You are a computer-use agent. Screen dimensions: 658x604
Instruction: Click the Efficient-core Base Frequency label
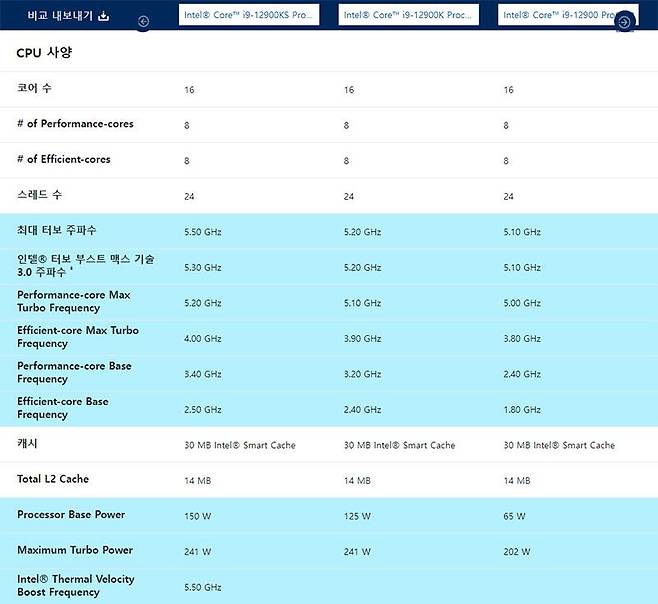pyautogui.click(x=63, y=408)
